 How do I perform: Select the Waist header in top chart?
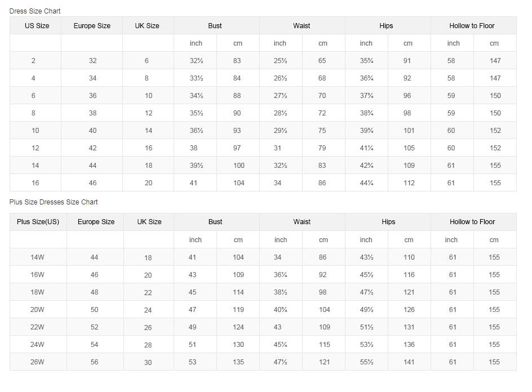pyautogui.click(x=302, y=26)
